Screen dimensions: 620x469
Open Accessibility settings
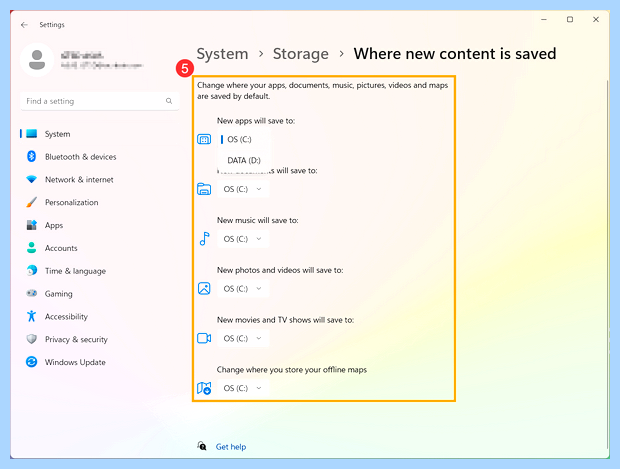pos(99,317)
